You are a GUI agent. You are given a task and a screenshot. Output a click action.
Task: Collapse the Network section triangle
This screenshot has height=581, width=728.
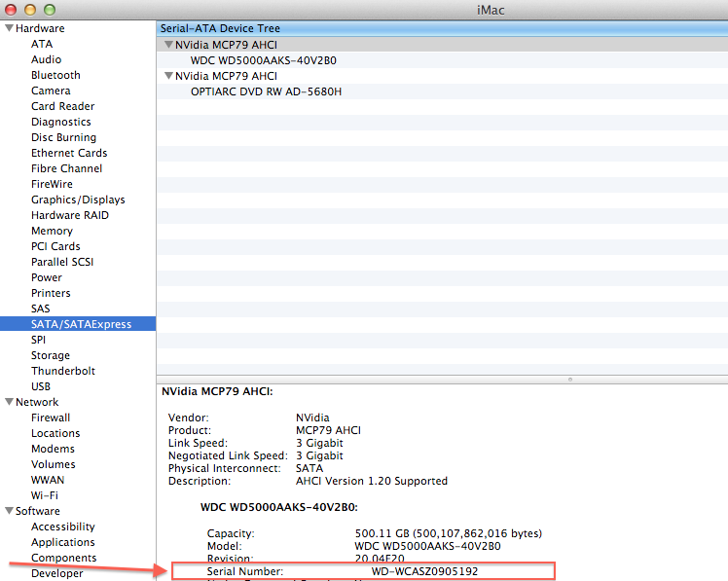9,402
